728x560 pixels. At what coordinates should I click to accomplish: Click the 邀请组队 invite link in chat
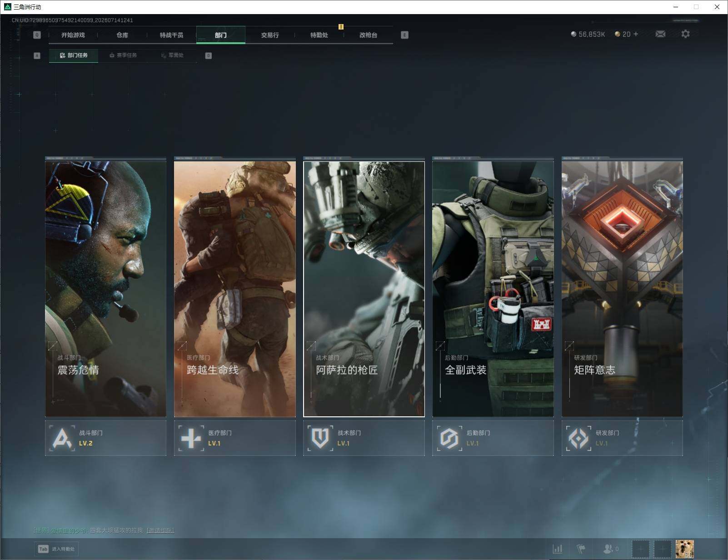click(x=160, y=530)
